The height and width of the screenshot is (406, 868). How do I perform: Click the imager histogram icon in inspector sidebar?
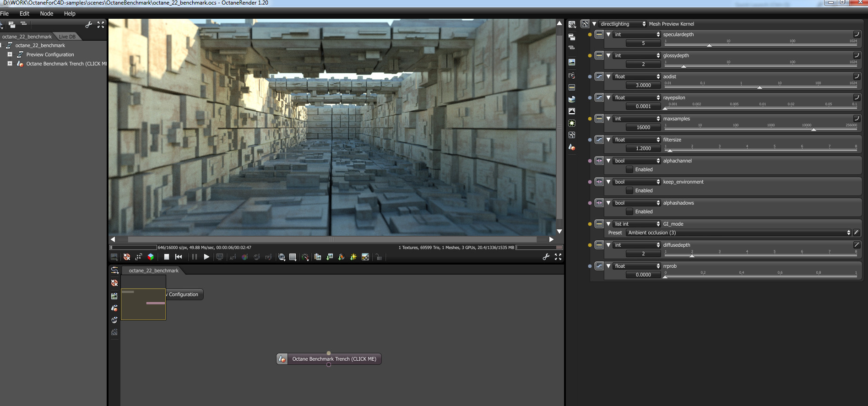[x=572, y=111]
